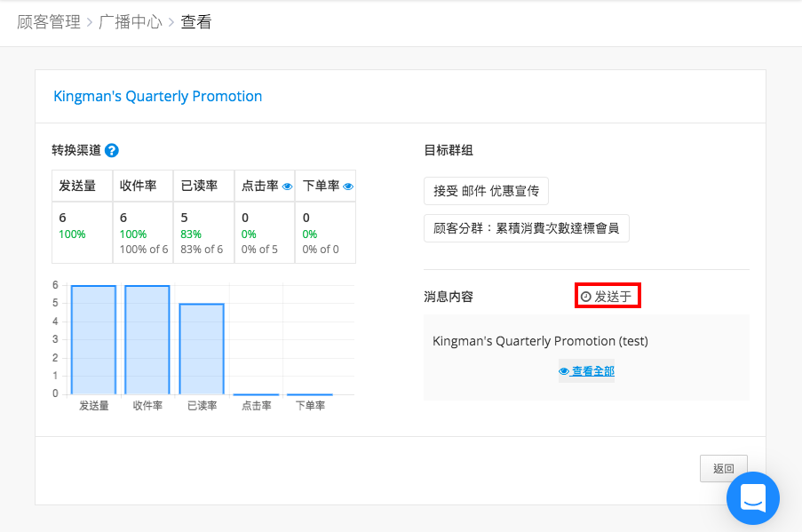The height and width of the screenshot is (532, 802).
Task: Select the 接受 邮件 优惠宣传 tag
Action: click(487, 191)
